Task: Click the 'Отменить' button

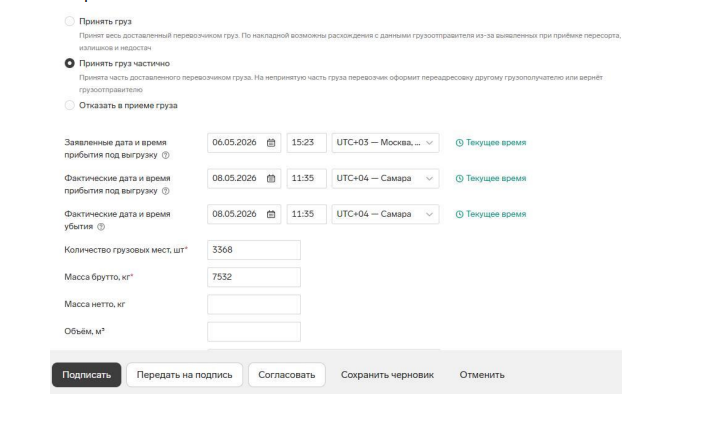Action: coord(482,375)
